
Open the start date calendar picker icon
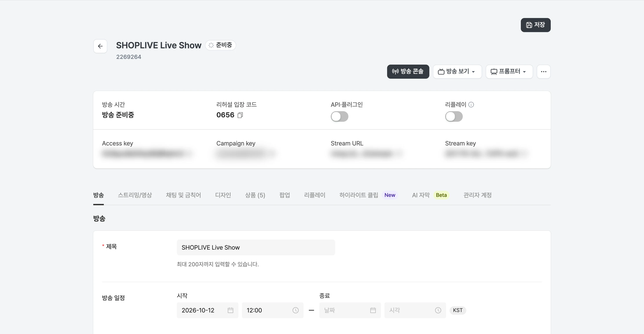[x=231, y=310]
